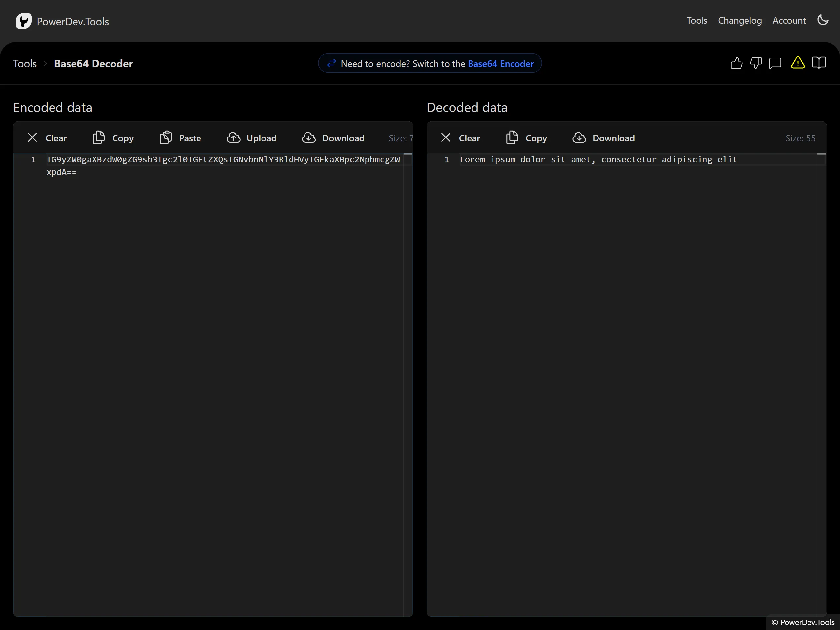Click the download icon in Decoded data
840x630 pixels.
click(x=579, y=137)
